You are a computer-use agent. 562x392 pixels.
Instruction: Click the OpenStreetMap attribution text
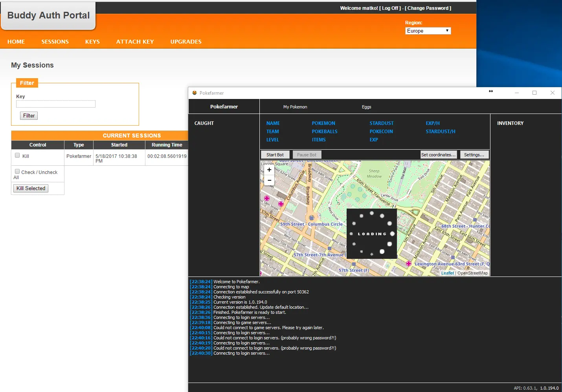pos(472,273)
